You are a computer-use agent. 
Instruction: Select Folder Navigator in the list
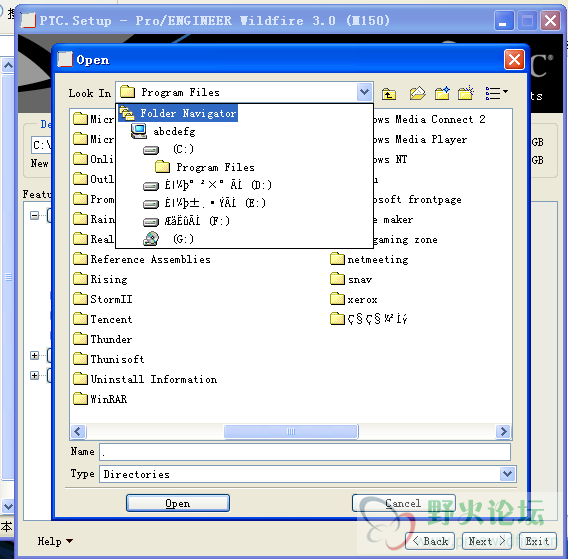tap(178, 113)
